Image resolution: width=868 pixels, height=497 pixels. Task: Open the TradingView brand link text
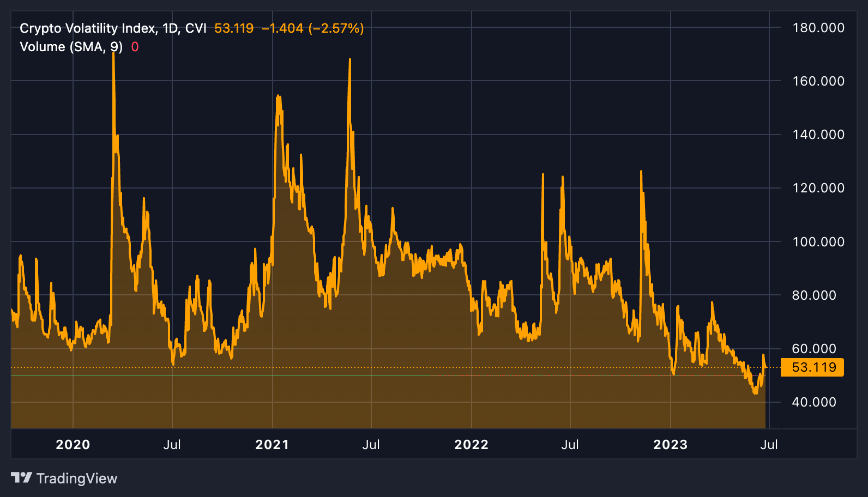point(77,478)
